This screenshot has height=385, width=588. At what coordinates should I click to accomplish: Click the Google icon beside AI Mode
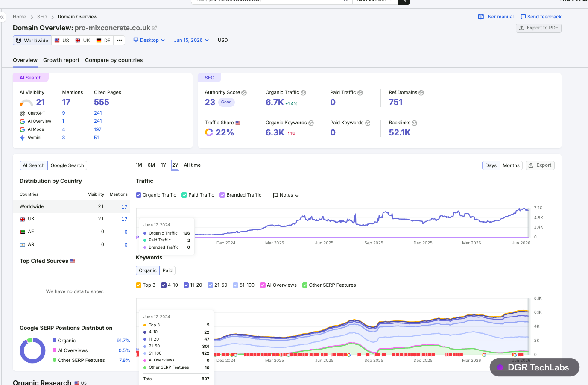22,129
